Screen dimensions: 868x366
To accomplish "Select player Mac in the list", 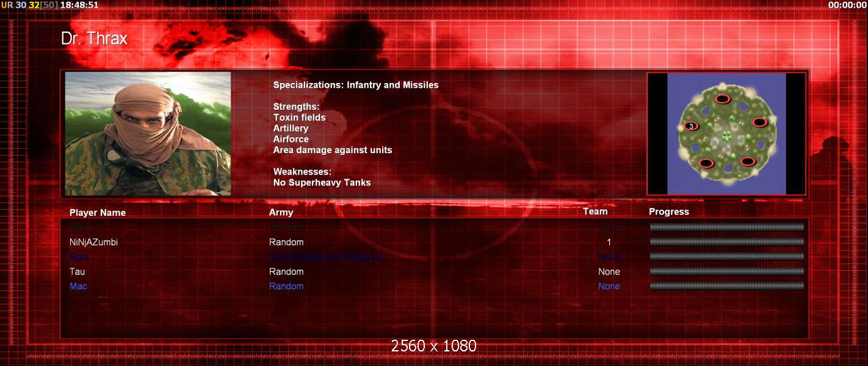I will [x=78, y=286].
